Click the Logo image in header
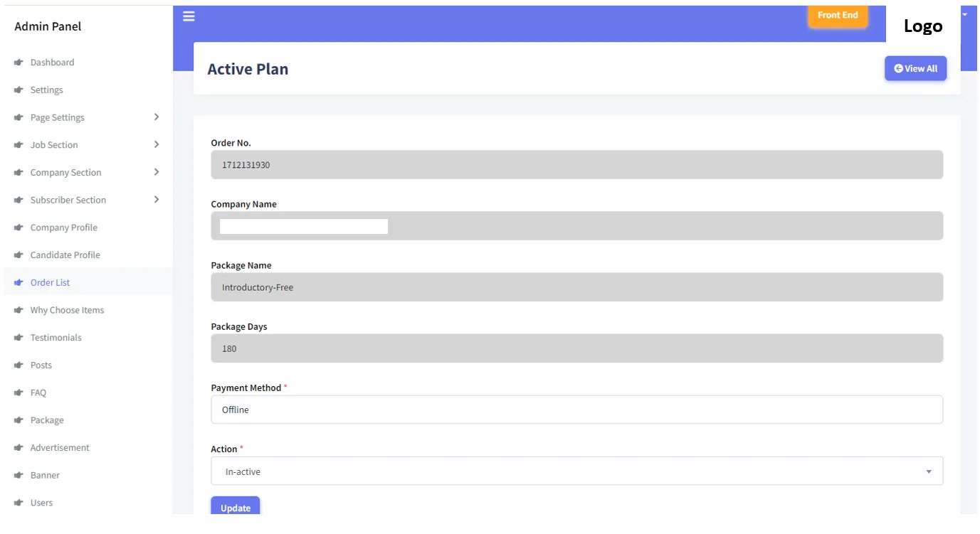The image size is (980, 534). click(x=922, y=26)
